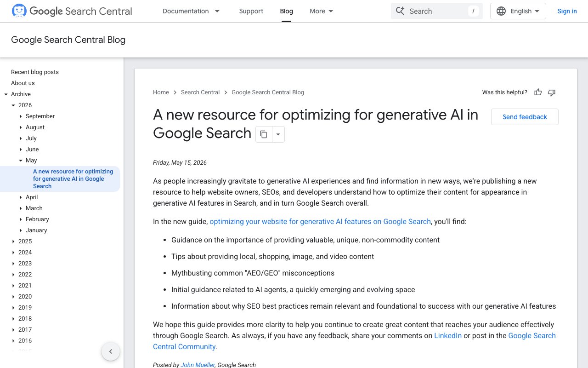Expand January in the archive

pos(21,230)
